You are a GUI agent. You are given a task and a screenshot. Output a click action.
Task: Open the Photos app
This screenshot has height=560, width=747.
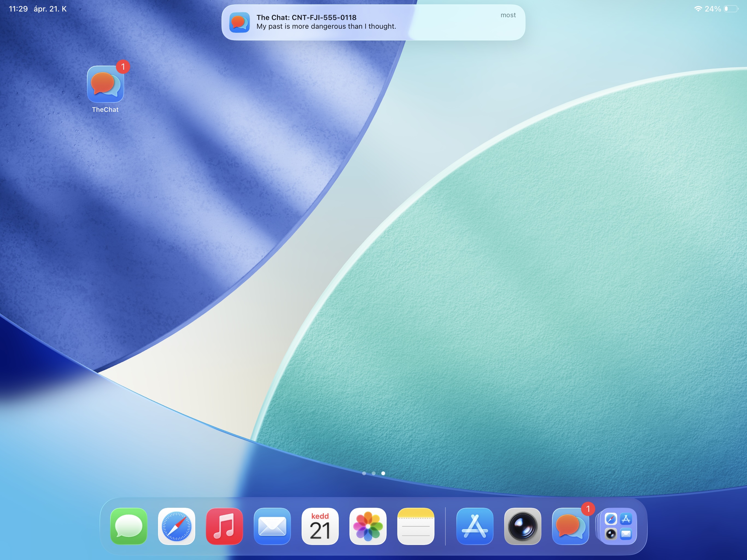point(368,526)
